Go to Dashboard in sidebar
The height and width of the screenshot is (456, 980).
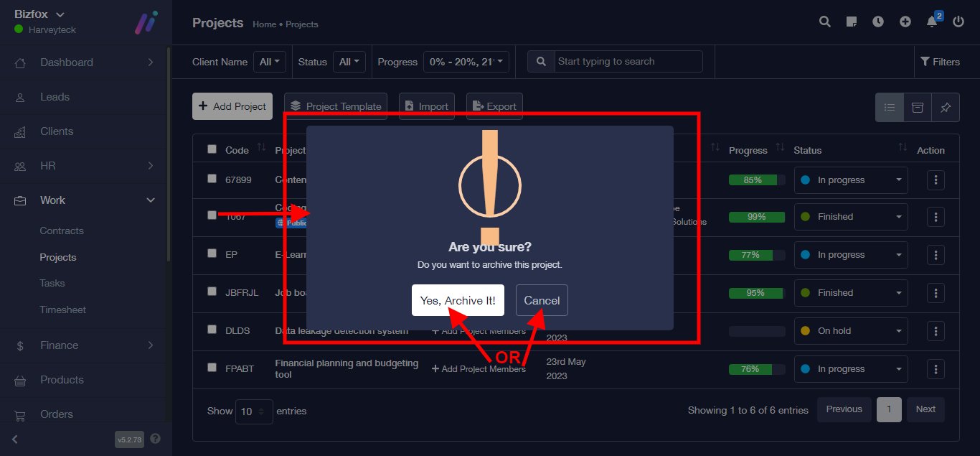pos(67,62)
